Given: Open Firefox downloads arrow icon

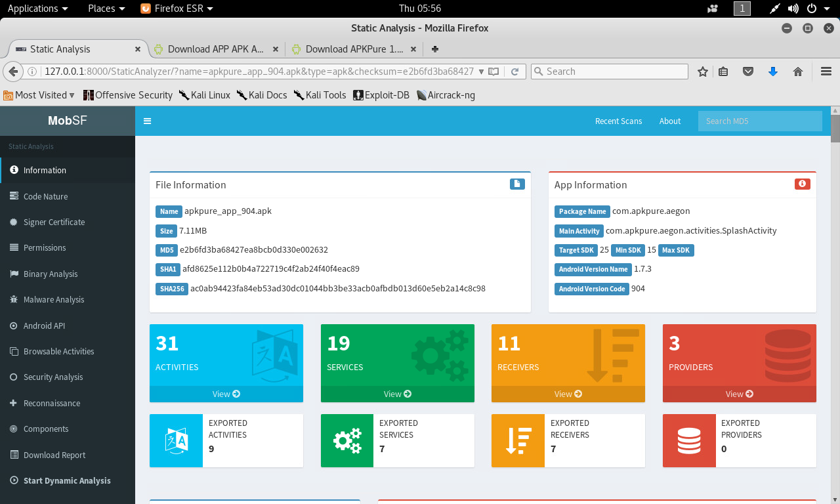Looking at the screenshot, I should pos(772,72).
